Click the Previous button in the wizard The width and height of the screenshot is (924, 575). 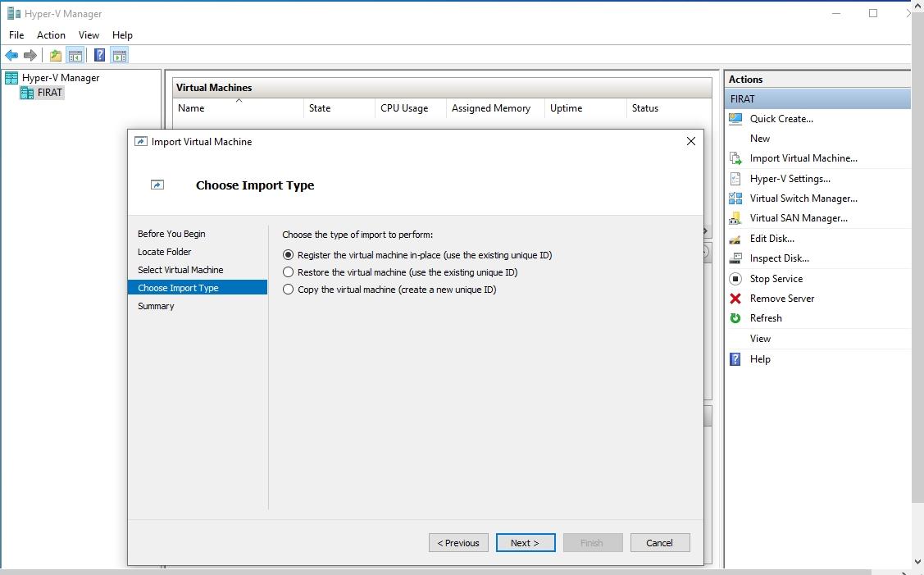coord(458,543)
